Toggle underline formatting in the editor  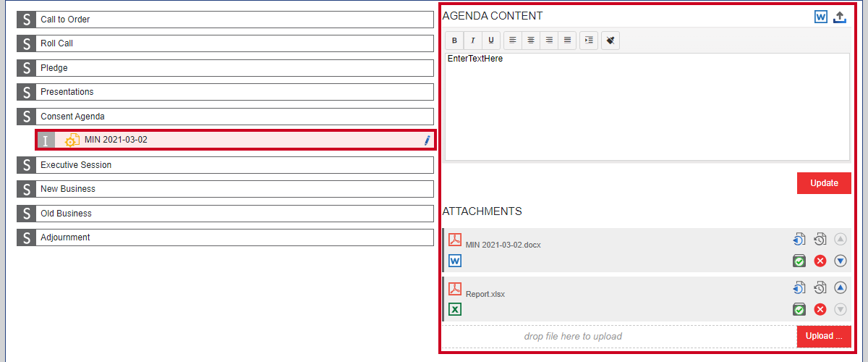(x=490, y=41)
